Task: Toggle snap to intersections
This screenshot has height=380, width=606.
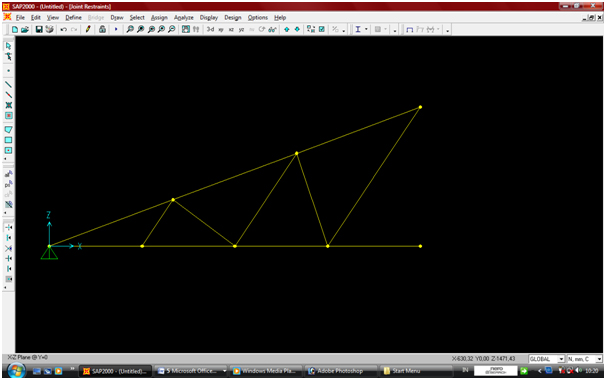Action: pyautogui.click(x=8, y=248)
